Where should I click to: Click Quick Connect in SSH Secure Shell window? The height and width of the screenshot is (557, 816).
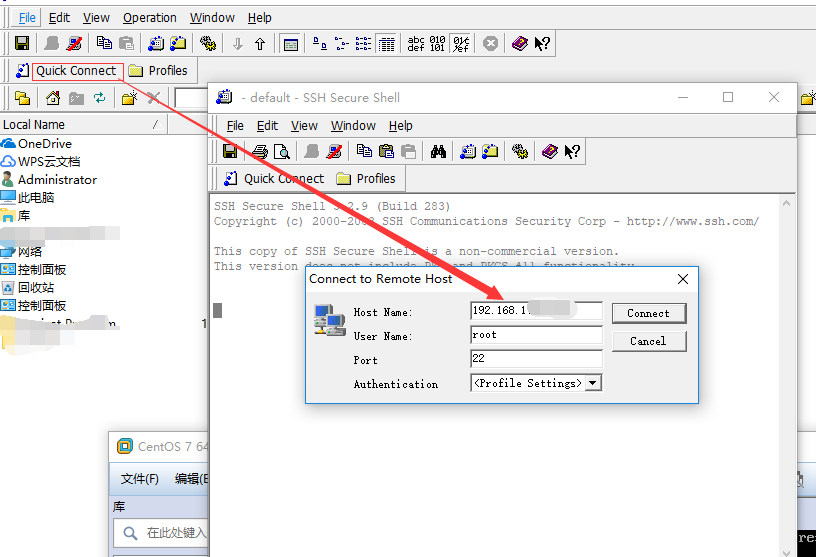point(274,179)
